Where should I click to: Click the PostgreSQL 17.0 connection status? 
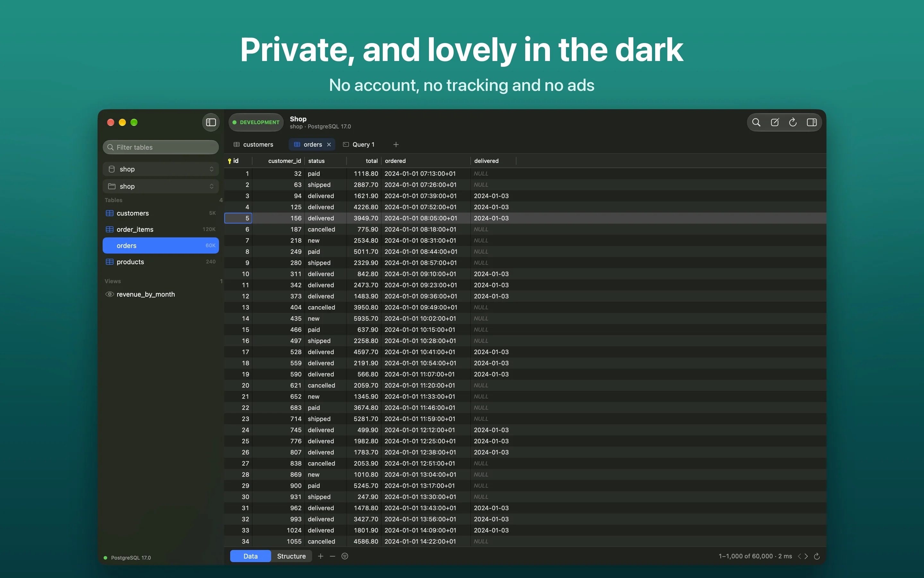(x=127, y=558)
